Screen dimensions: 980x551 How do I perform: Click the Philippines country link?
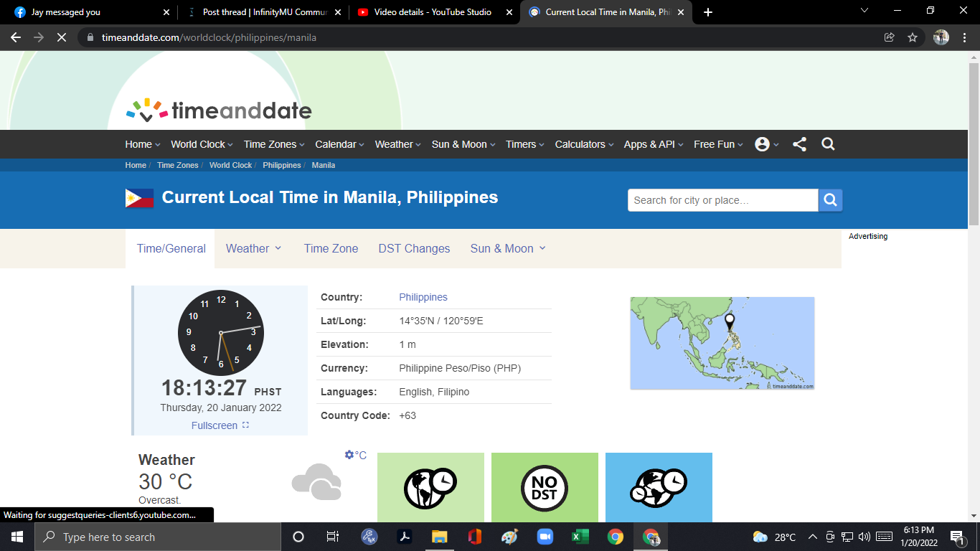pos(423,297)
